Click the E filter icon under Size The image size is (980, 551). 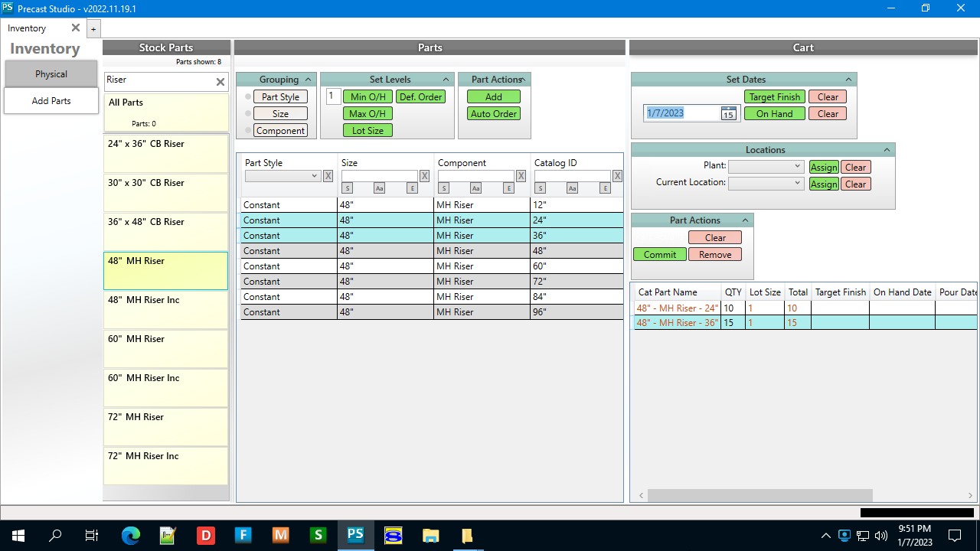point(412,188)
